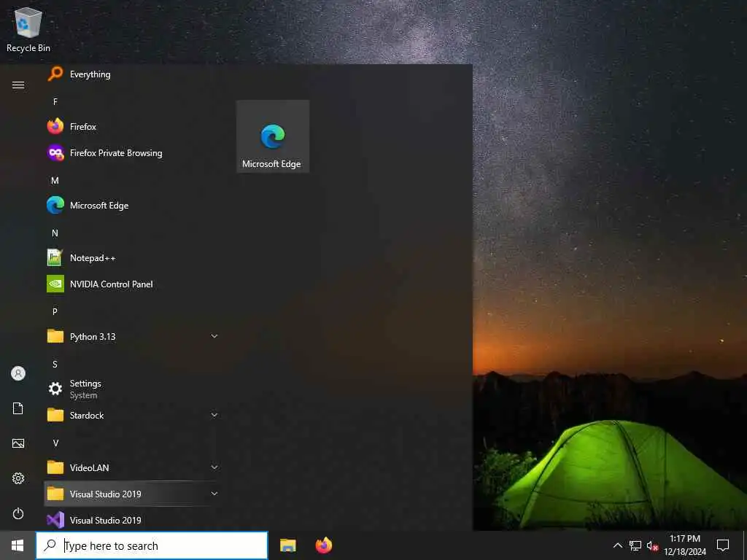Click the N letter section header
747x560 pixels.
55,233
